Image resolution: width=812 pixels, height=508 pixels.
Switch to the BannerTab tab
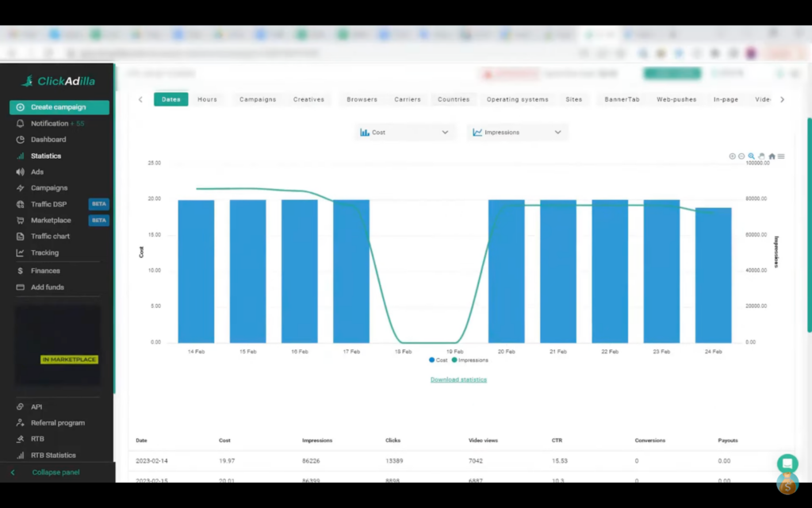(x=622, y=99)
